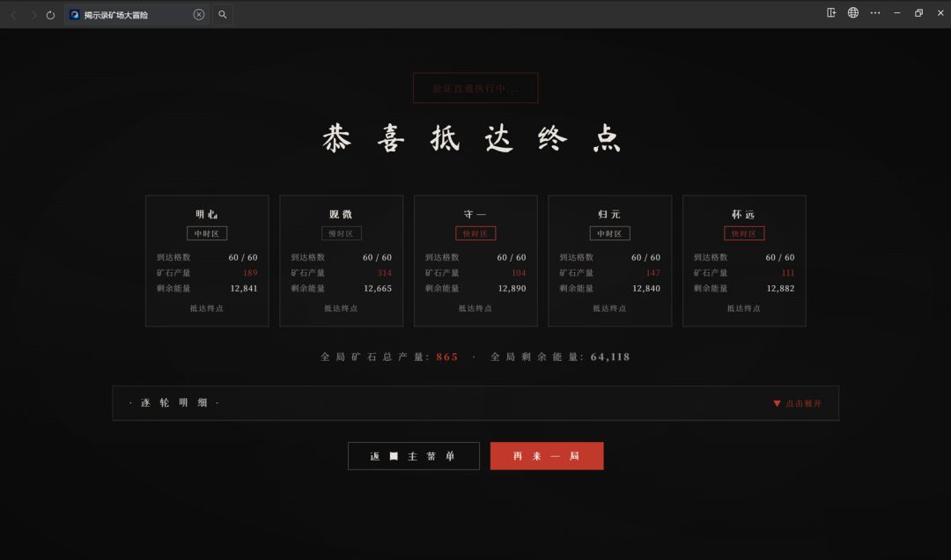The width and height of the screenshot is (951, 560).
Task: Click total remaining energy 64,118
Action: point(610,357)
